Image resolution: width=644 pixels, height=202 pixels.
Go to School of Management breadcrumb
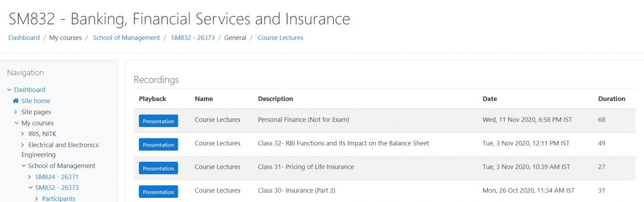click(x=126, y=38)
